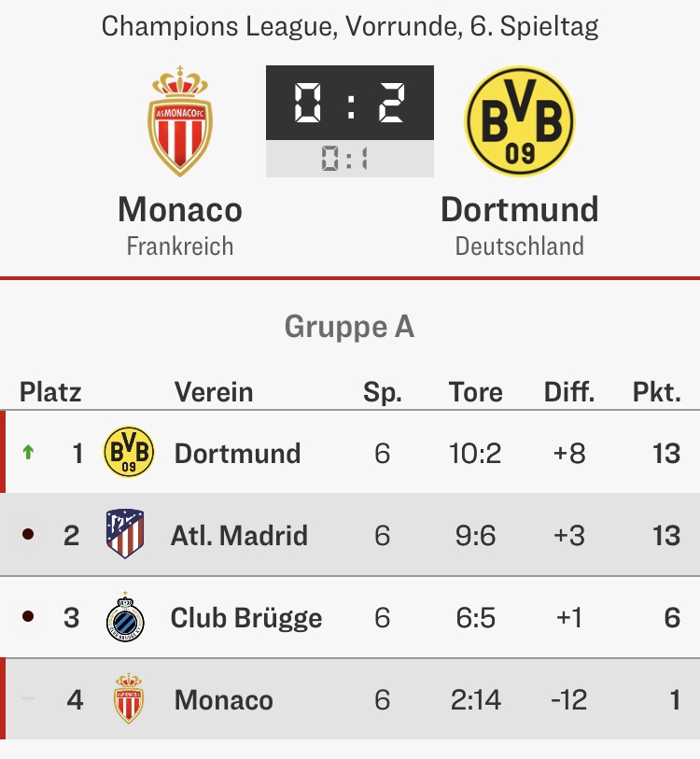The image size is (700, 759).
Task: Click the Gruppe A heading
Action: click(x=350, y=327)
